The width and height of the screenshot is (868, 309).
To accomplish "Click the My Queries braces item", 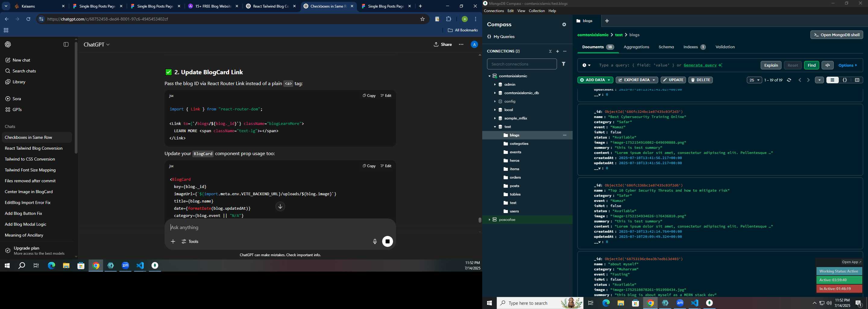I will click(502, 37).
